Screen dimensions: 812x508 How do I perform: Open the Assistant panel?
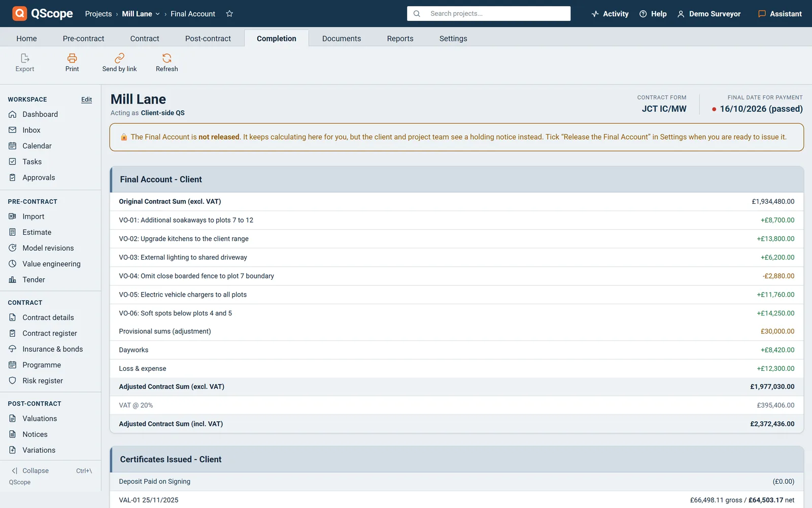click(780, 14)
